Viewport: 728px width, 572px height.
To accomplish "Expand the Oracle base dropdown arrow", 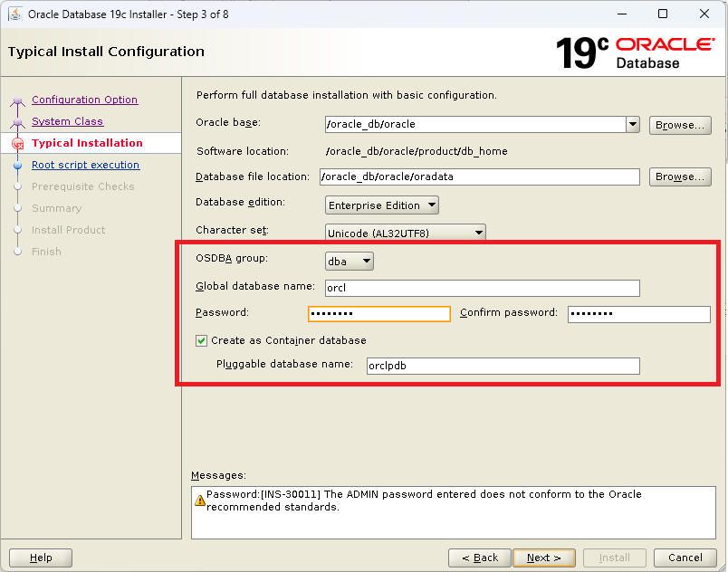I will [633, 124].
